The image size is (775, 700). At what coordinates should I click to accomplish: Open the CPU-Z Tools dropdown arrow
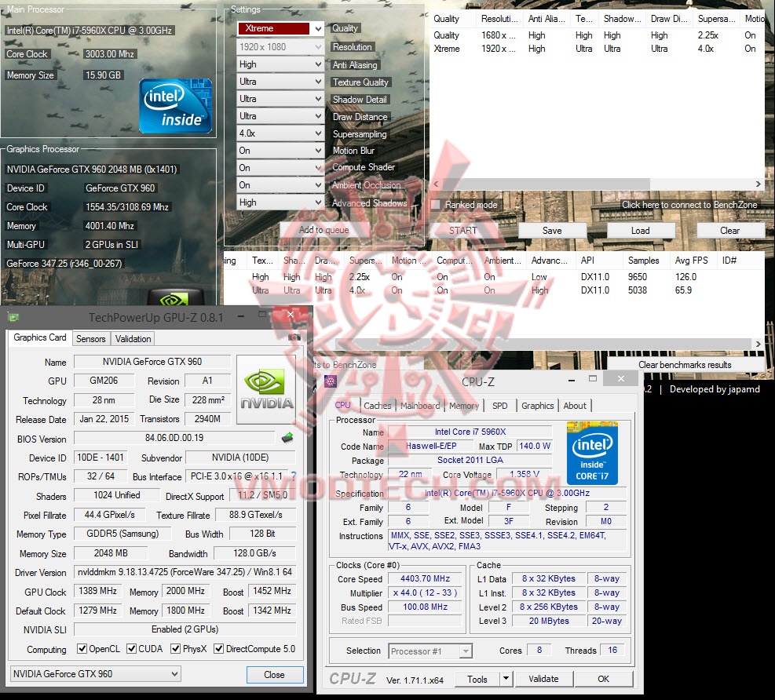pos(506,679)
